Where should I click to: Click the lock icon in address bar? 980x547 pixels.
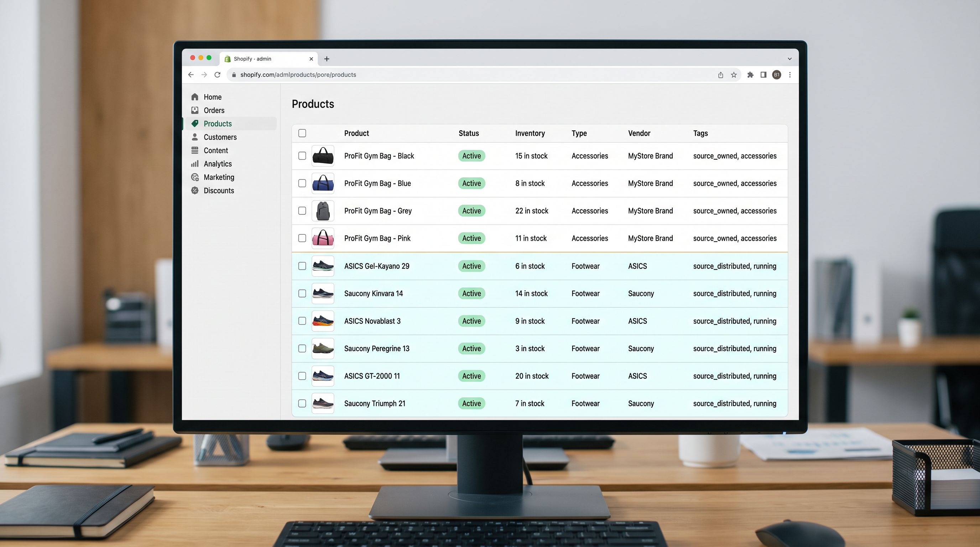234,75
